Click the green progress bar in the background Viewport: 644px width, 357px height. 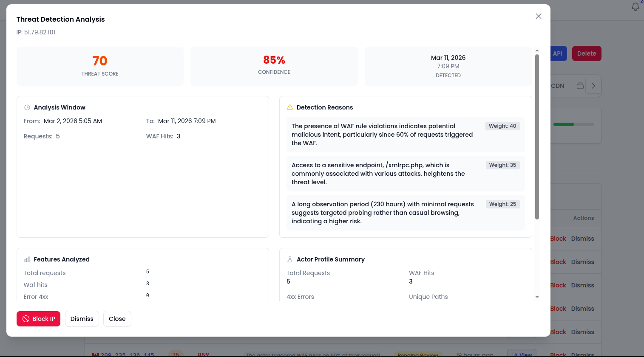point(573,124)
